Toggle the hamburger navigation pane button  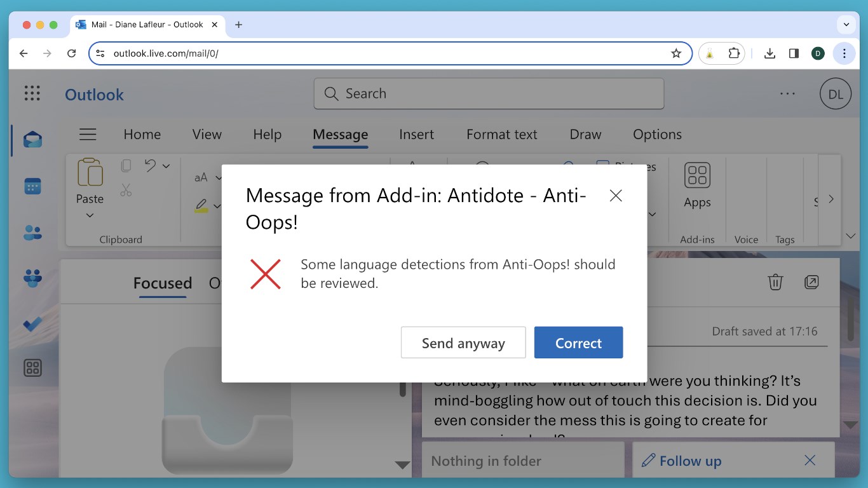[88, 134]
